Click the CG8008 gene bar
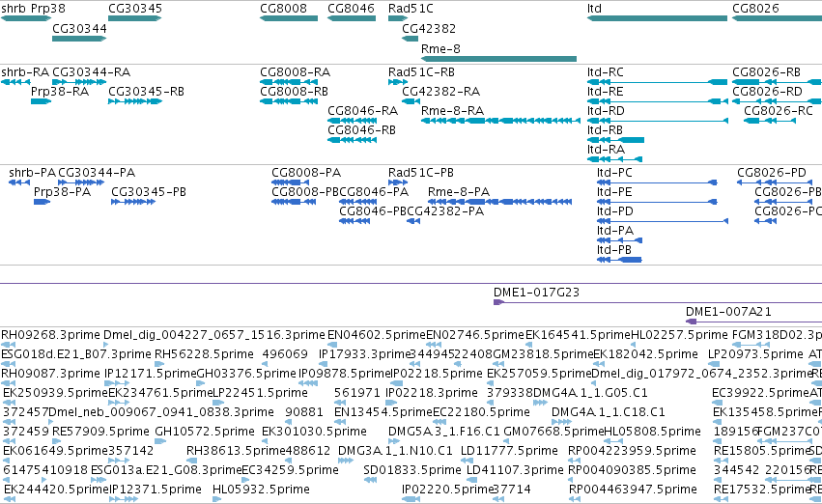This screenshot has width=822, height=504. click(x=289, y=18)
